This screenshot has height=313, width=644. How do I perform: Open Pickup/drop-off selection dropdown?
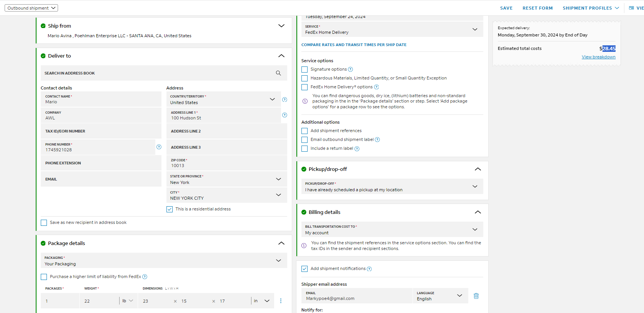(x=392, y=186)
